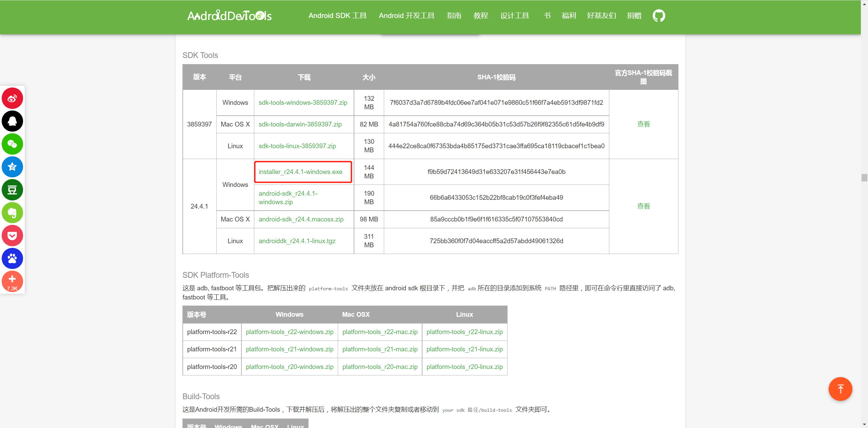
Task: Download platform-tools_r21-mac.zip
Action: tap(380, 349)
